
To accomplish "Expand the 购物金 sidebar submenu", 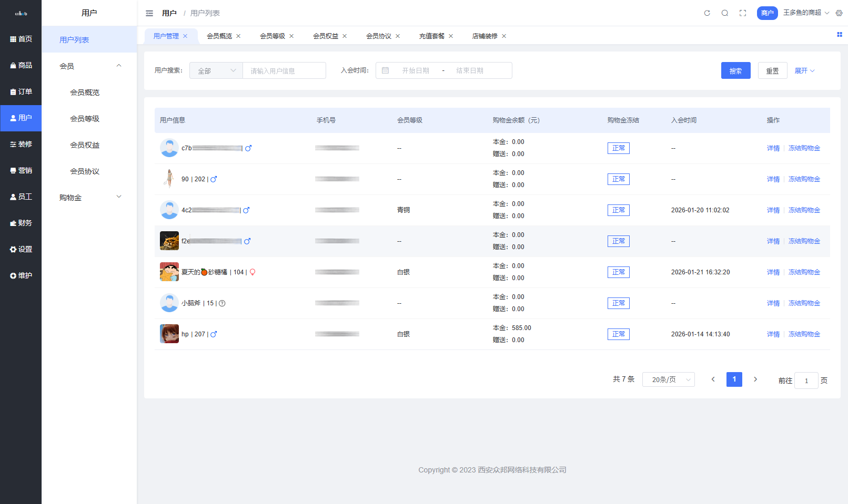I will [x=119, y=197].
